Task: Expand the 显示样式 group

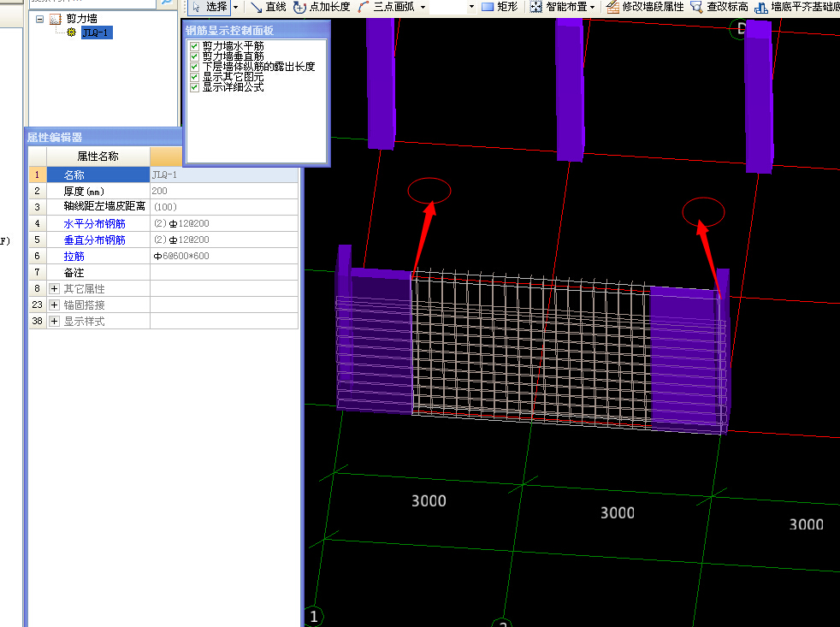Action: pyautogui.click(x=54, y=322)
